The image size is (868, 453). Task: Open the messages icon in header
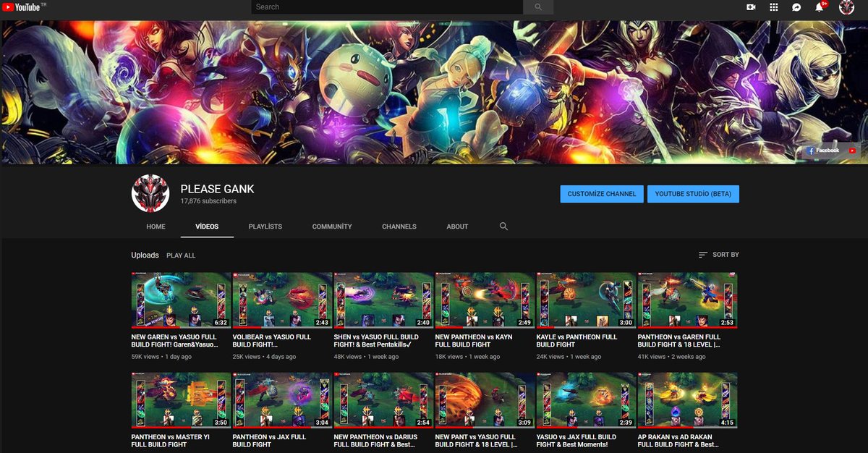(796, 7)
